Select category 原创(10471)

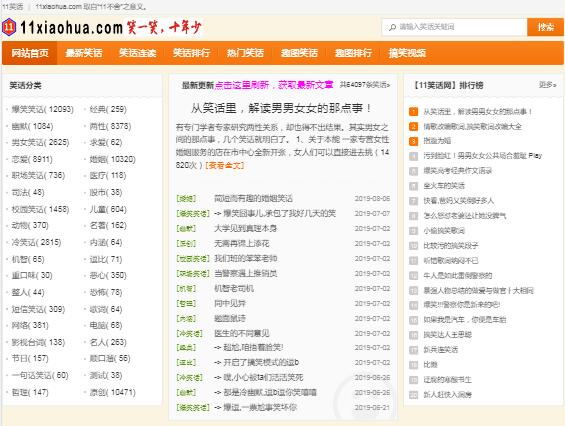coord(112,392)
